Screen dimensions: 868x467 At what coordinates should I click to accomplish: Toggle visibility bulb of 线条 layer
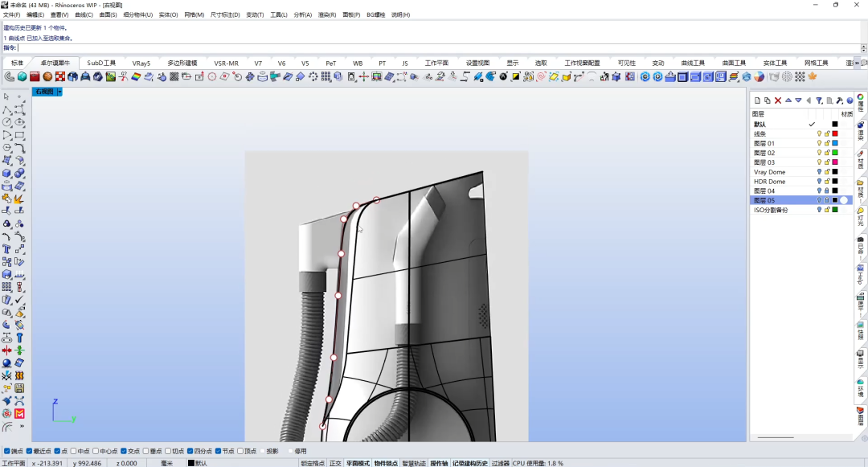(819, 134)
